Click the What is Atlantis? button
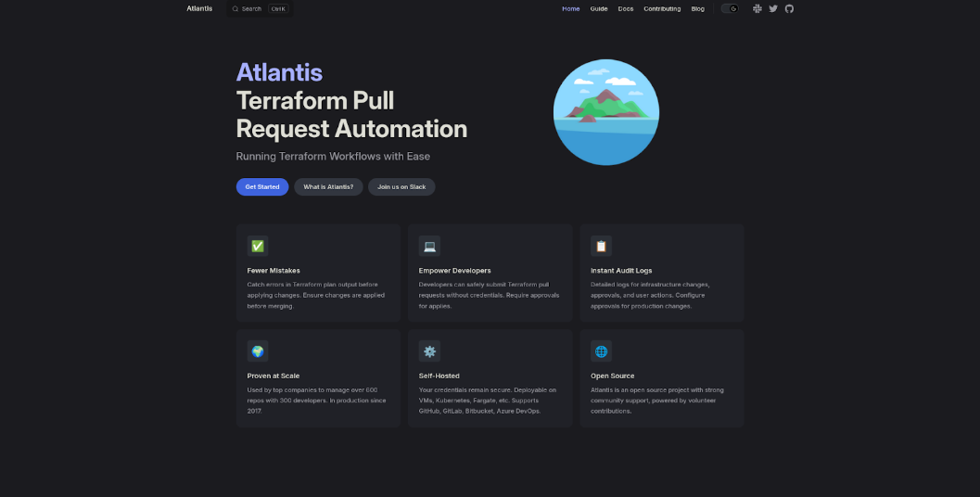Image resolution: width=980 pixels, height=497 pixels. click(x=329, y=187)
